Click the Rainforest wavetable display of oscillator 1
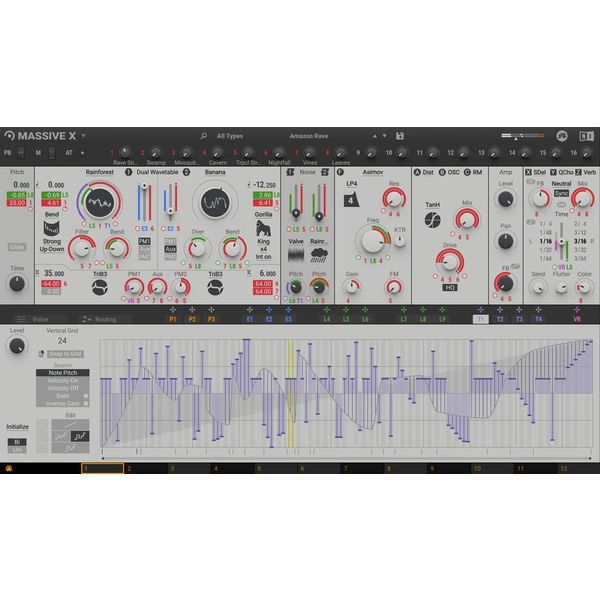This screenshot has height=600, width=600. pos(99,202)
